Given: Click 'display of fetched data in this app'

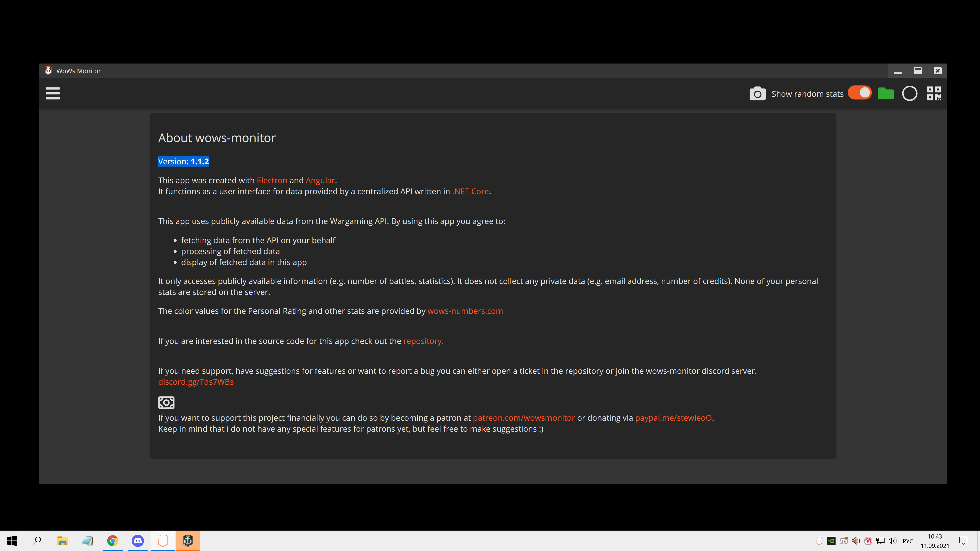Looking at the screenshot, I should point(243,262).
